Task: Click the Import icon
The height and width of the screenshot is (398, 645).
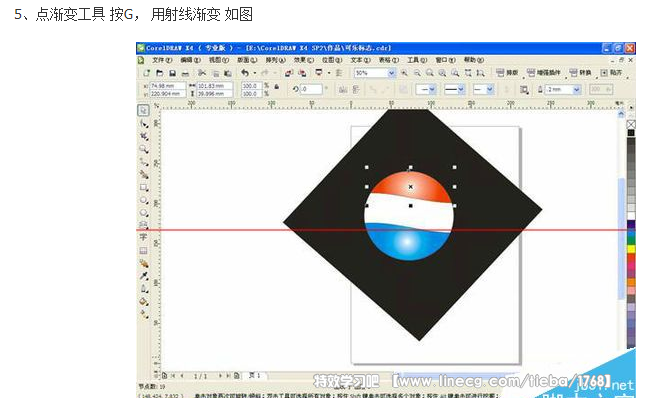Action: [289, 73]
